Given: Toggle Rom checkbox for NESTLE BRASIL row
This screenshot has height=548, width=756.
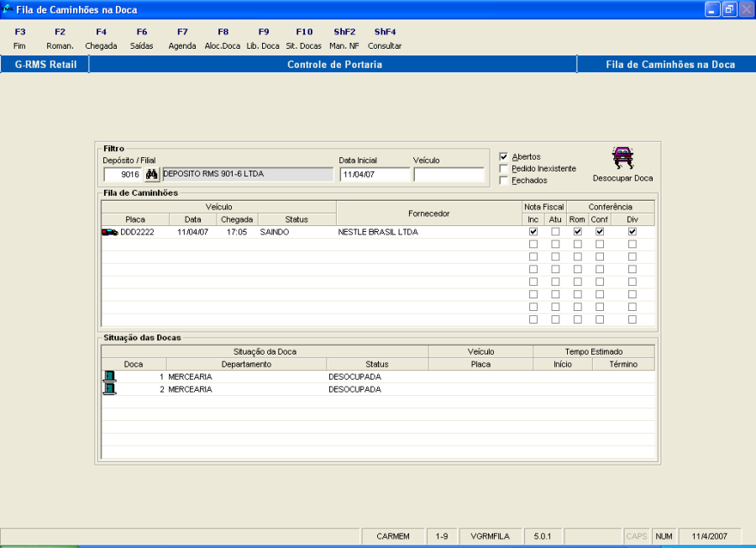Looking at the screenshot, I should (x=578, y=231).
